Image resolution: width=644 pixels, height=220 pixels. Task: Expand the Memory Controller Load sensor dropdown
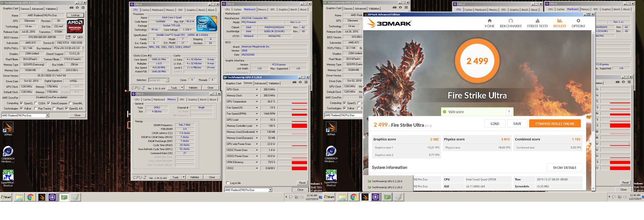[x=257, y=126]
